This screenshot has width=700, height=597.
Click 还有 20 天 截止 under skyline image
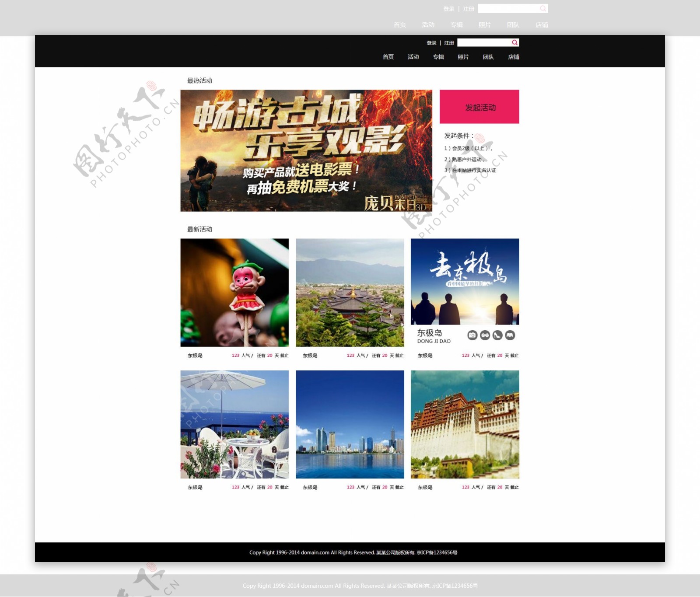388,487
